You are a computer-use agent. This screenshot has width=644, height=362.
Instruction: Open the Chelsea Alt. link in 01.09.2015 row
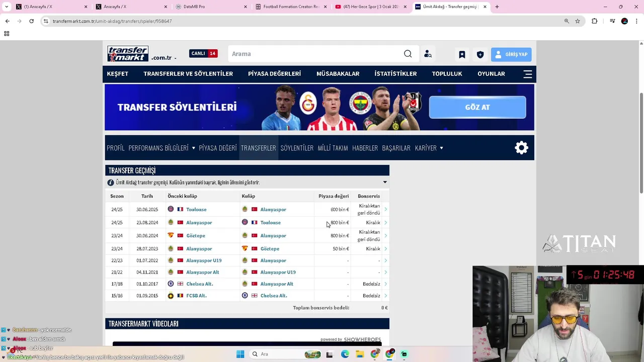pos(274,296)
